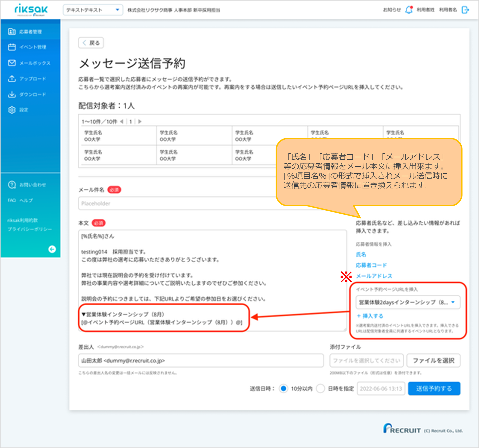
Task: Click the logout icon in header
Action: coord(466,10)
